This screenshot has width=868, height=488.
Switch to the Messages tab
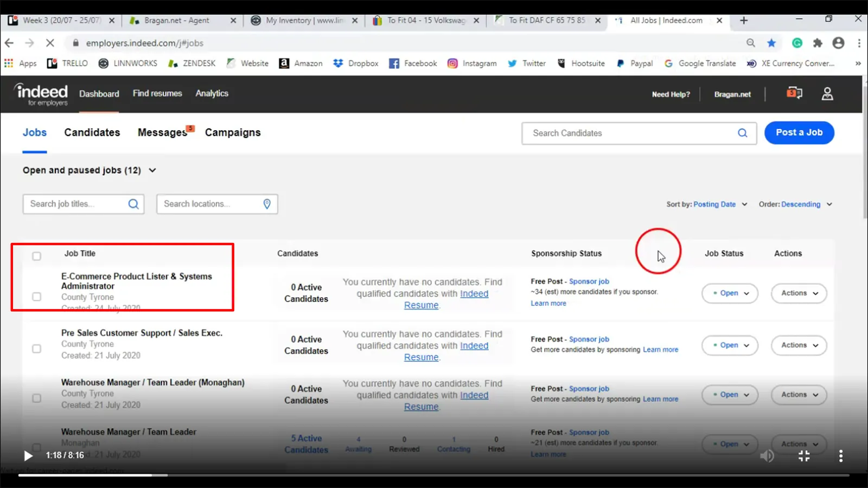click(163, 133)
